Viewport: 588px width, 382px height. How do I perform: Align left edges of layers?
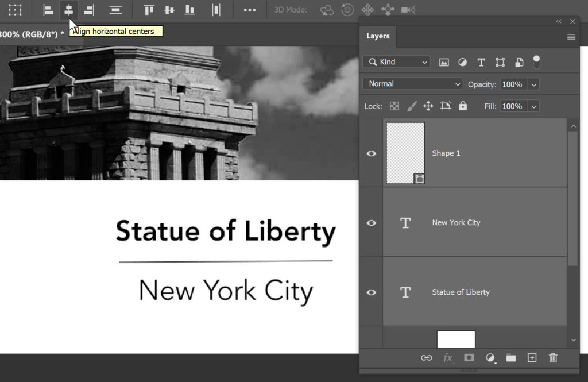coord(48,10)
